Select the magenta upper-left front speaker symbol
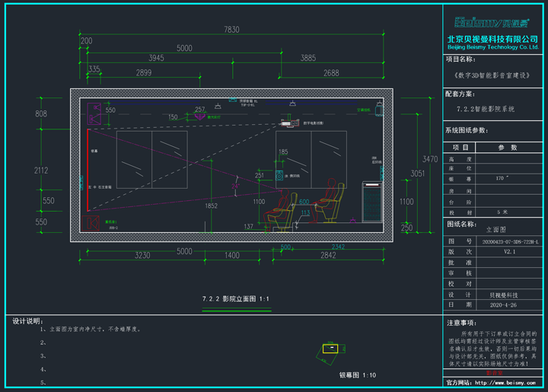This screenshot has height=392, width=548. (94, 113)
